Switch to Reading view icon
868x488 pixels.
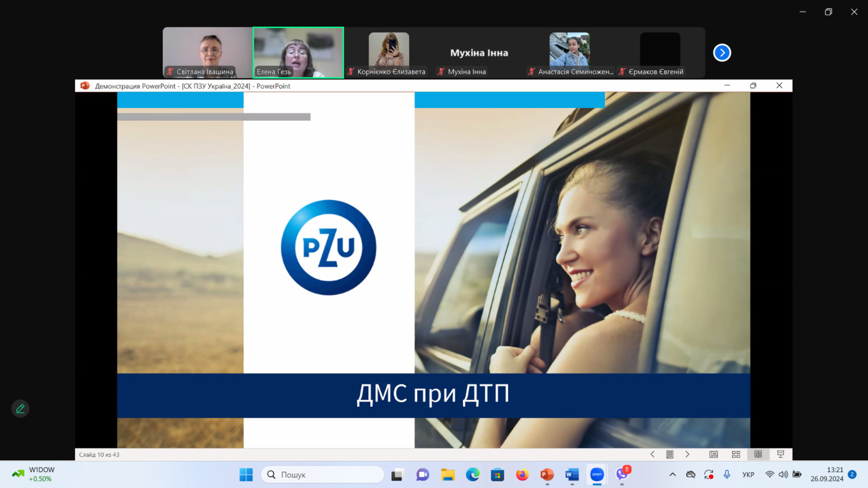click(758, 454)
